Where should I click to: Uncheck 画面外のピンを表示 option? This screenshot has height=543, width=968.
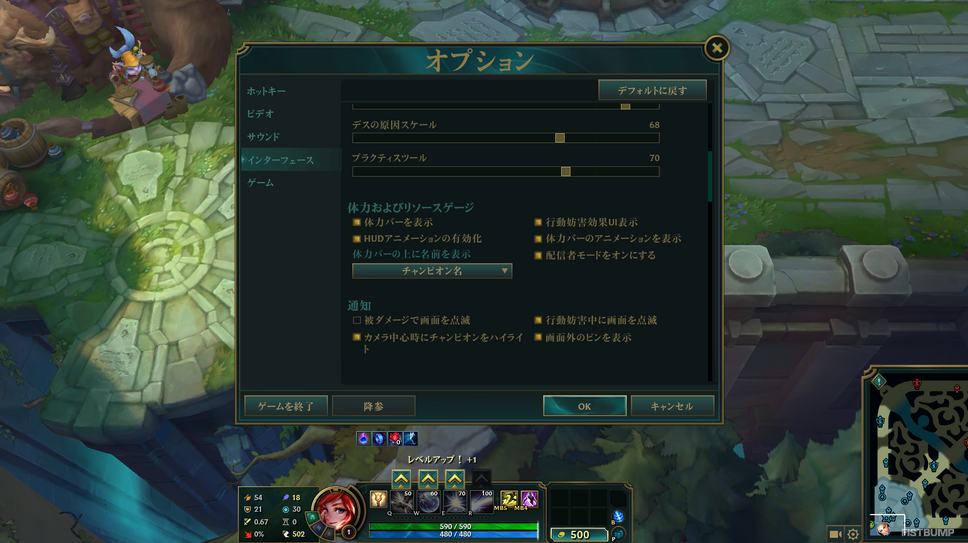(538, 338)
